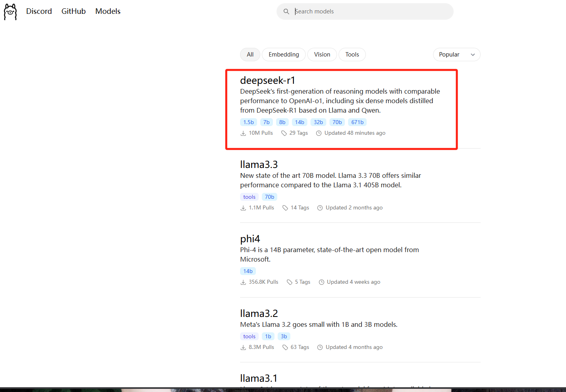Click 'Updated 2 months ago' text
The height and width of the screenshot is (392, 566).
coord(354,208)
